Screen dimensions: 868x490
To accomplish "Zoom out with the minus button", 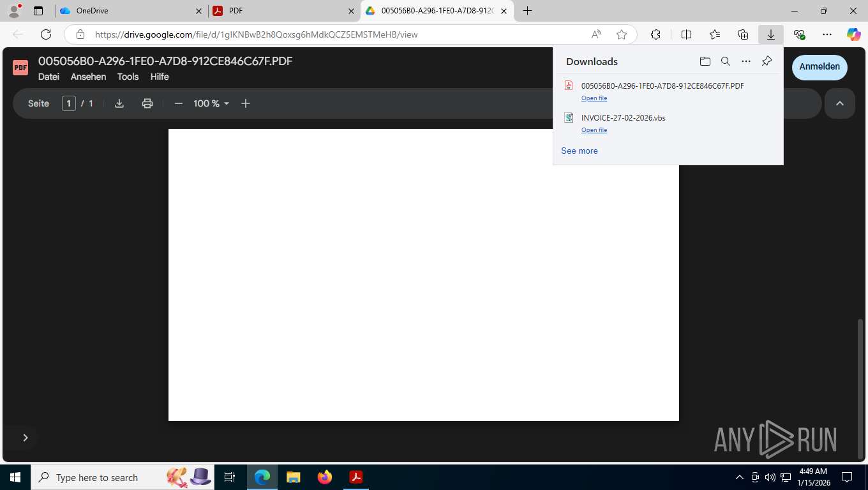I will 179,103.
